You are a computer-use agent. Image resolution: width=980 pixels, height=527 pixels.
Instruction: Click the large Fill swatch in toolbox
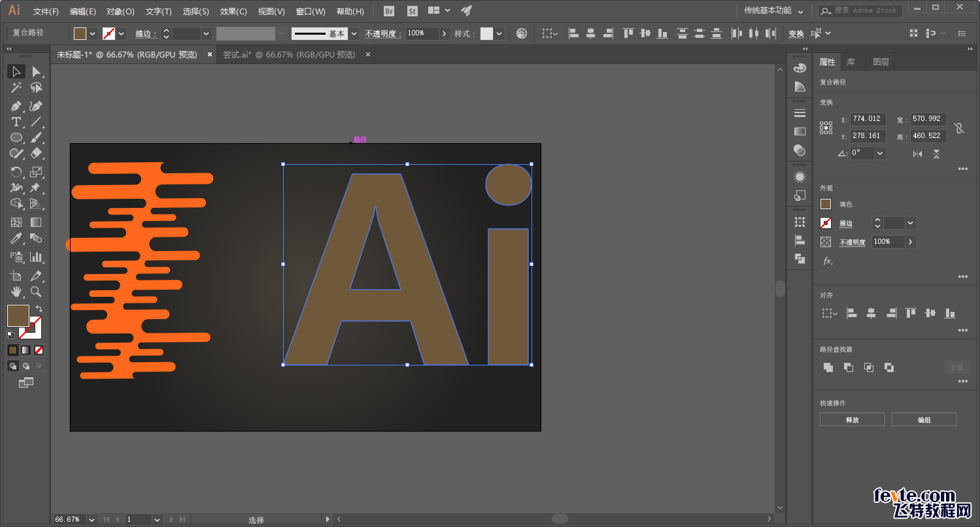[x=18, y=315]
